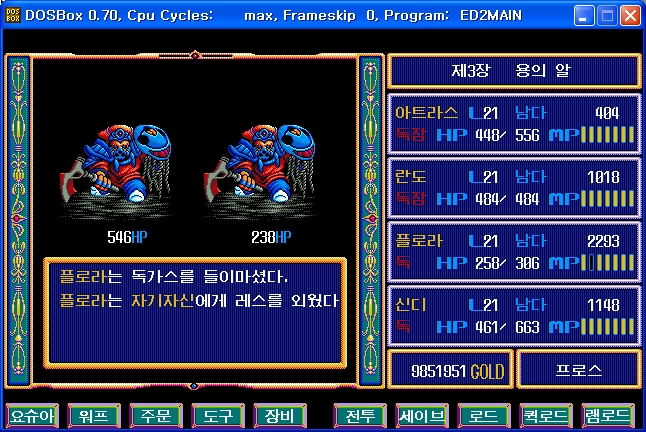
Task: Click the 램로드 button
Action: pyautogui.click(x=608, y=416)
